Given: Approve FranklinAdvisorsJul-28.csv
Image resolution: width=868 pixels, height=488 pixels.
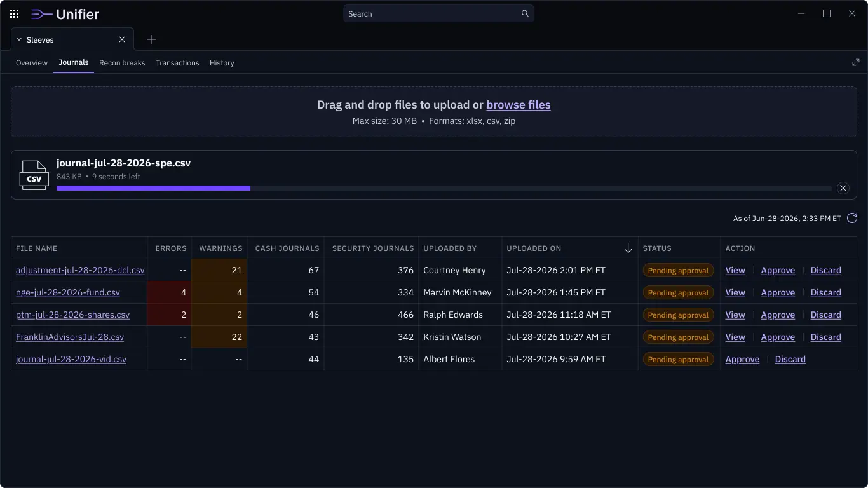Looking at the screenshot, I should point(778,337).
